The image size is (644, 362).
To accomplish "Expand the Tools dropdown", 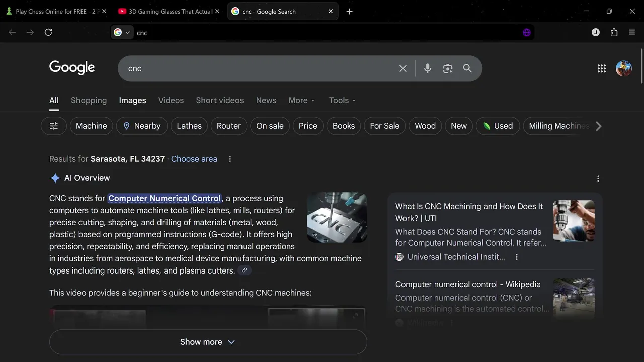I will [x=342, y=100].
